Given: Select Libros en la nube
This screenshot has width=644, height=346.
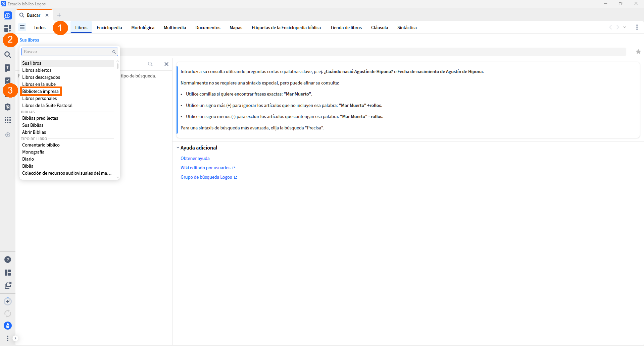Looking at the screenshot, I should [x=67, y=84].
